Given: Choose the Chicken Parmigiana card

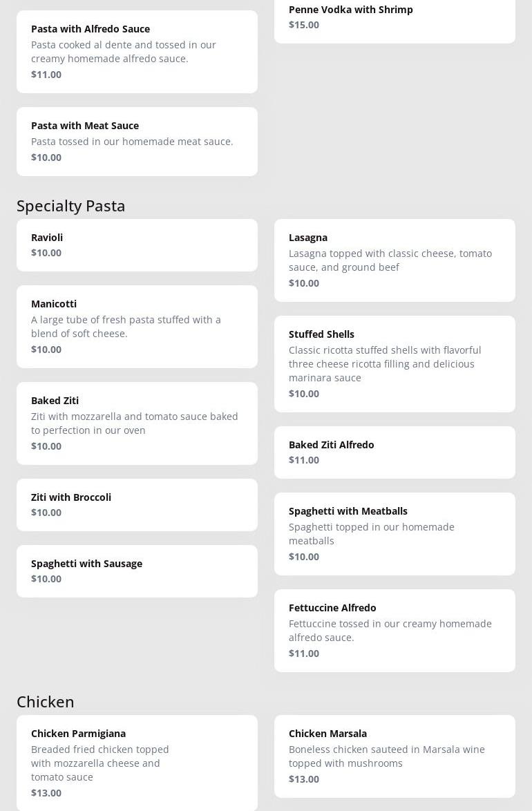Looking at the screenshot, I should tap(137, 763).
